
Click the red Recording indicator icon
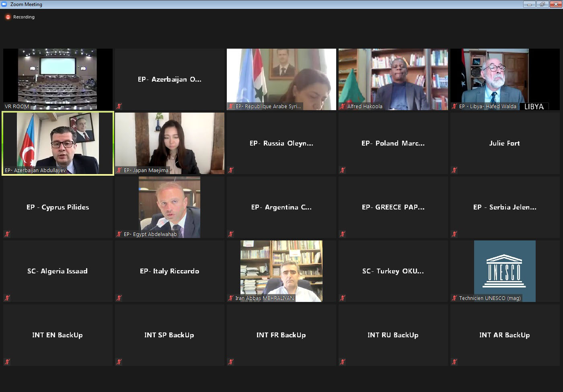coord(8,17)
